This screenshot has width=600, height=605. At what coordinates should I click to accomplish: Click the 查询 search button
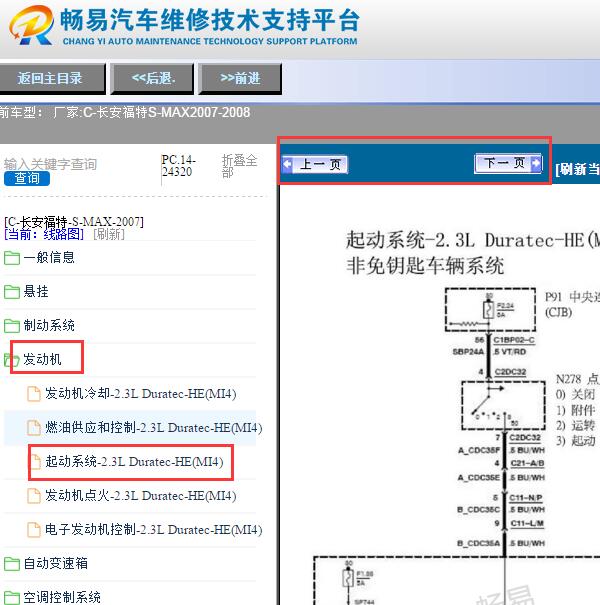pyautogui.click(x=27, y=179)
